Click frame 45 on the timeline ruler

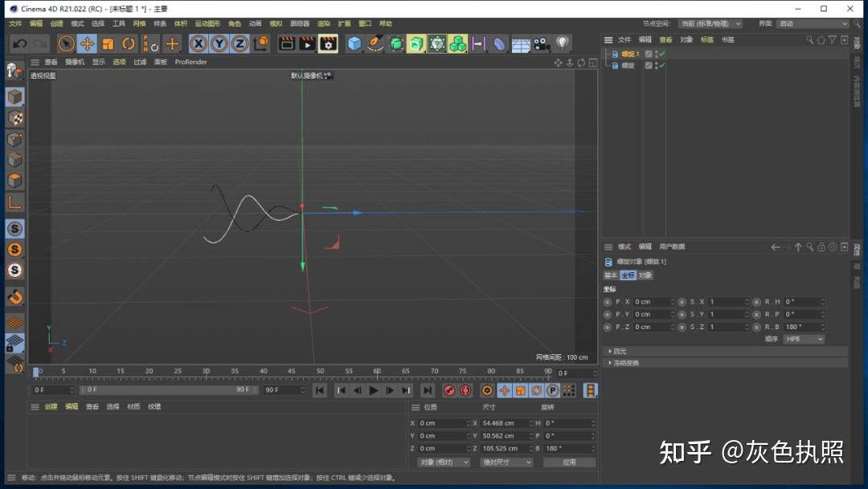(x=292, y=373)
